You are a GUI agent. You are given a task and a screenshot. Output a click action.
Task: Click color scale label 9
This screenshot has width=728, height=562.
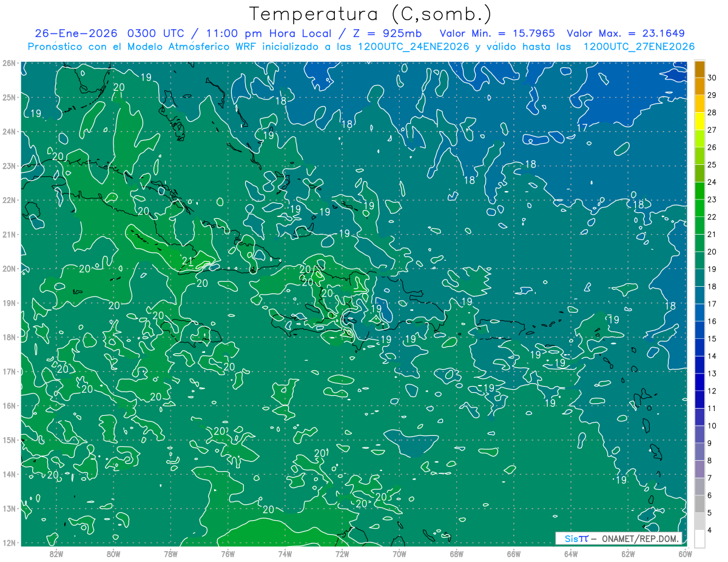pyautogui.click(x=710, y=443)
